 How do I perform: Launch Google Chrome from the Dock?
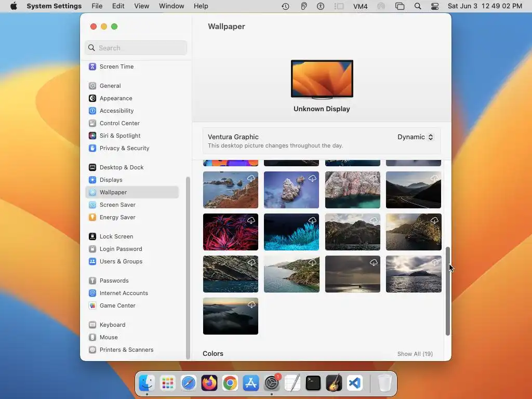230,383
